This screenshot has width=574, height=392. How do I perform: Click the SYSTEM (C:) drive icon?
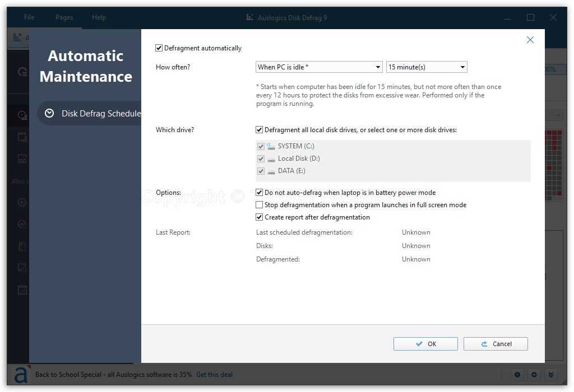pos(271,146)
